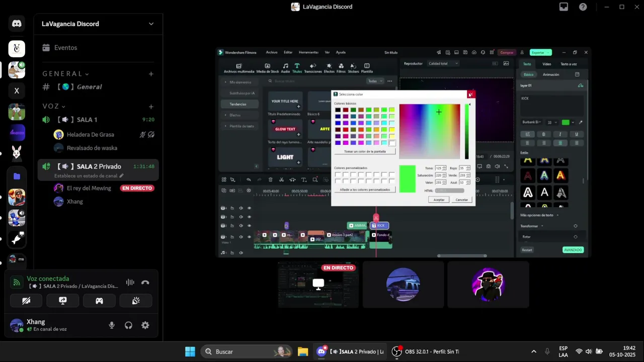Share your screen from the voice panel

tap(63, 301)
